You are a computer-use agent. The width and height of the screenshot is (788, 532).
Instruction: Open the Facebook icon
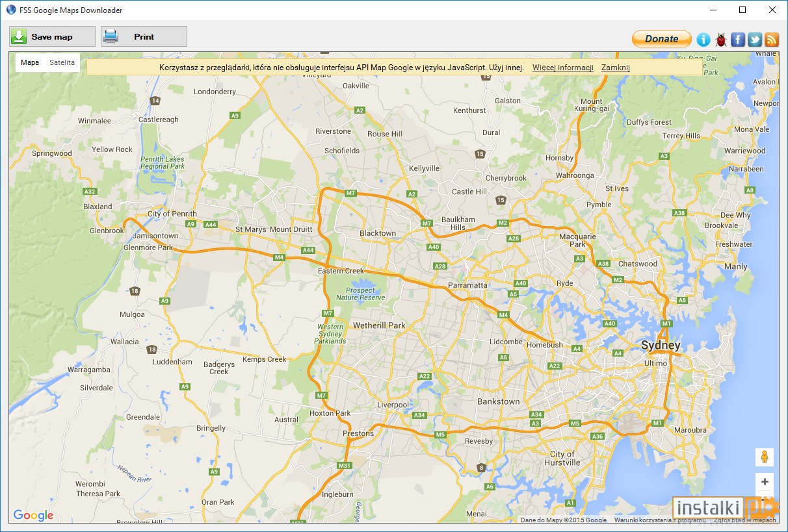point(738,40)
